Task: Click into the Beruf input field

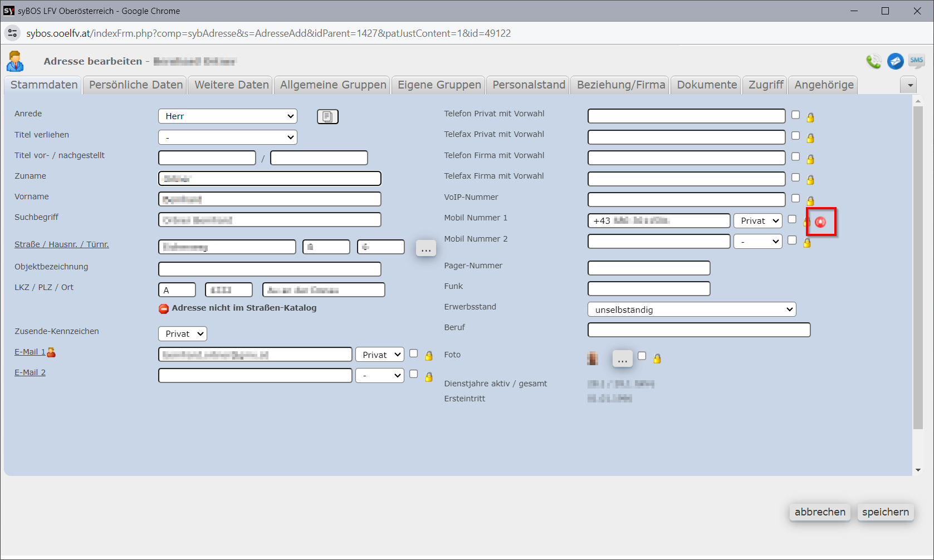Action: tap(698, 330)
